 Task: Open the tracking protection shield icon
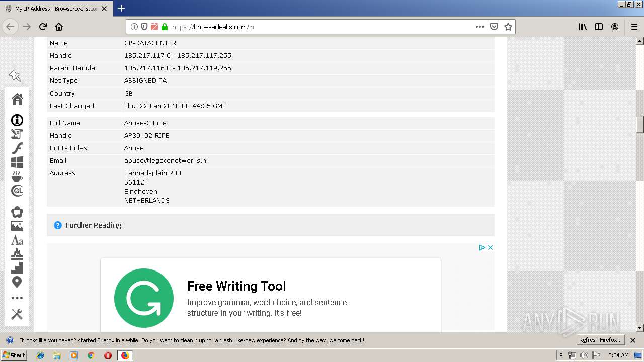click(x=144, y=27)
